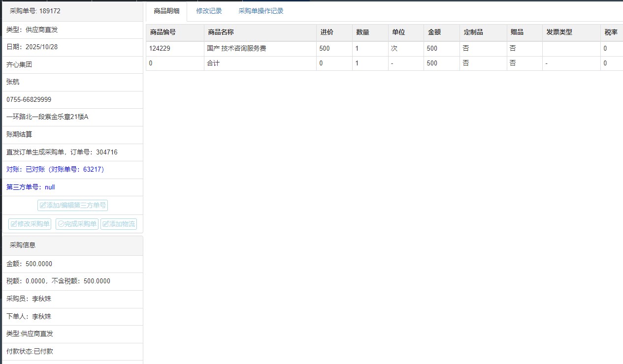Click the 进价 column header
This screenshot has height=364, width=623.
tap(327, 32)
